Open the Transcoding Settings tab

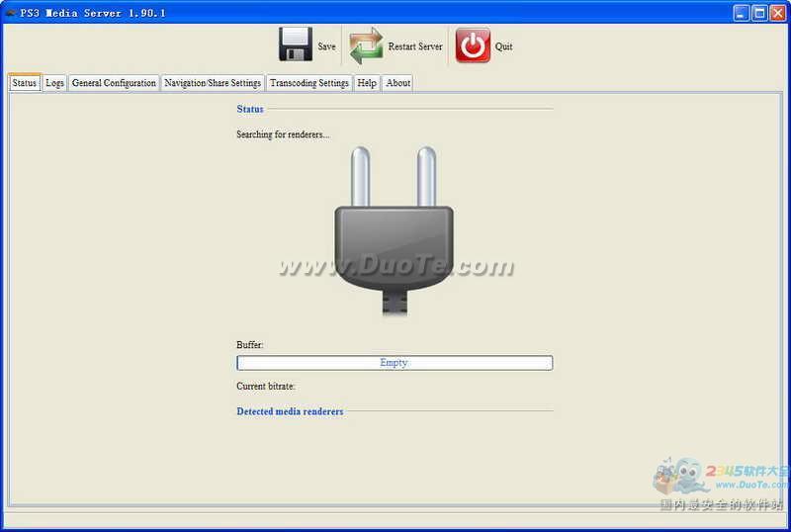pyautogui.click(x=309, y=83)
